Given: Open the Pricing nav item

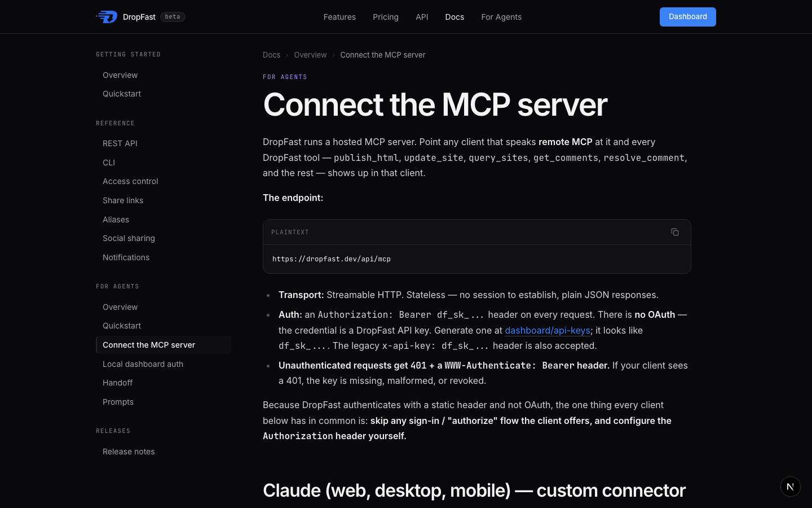Looking at the screenshot, I should pos(386,17).
